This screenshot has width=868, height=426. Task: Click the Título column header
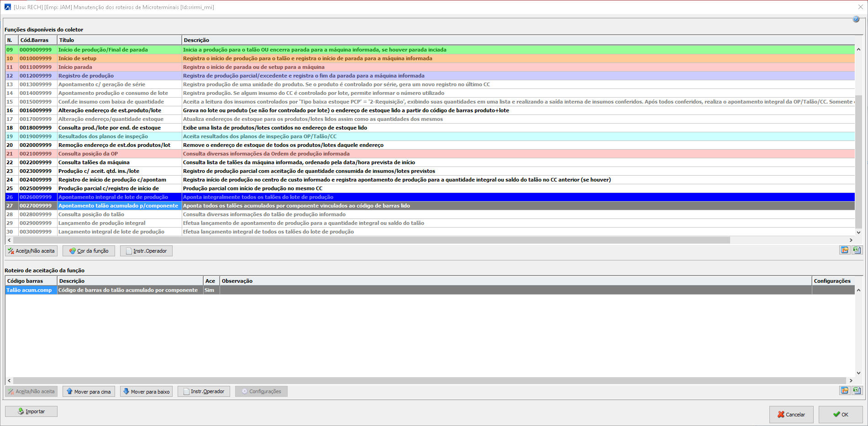119,40
